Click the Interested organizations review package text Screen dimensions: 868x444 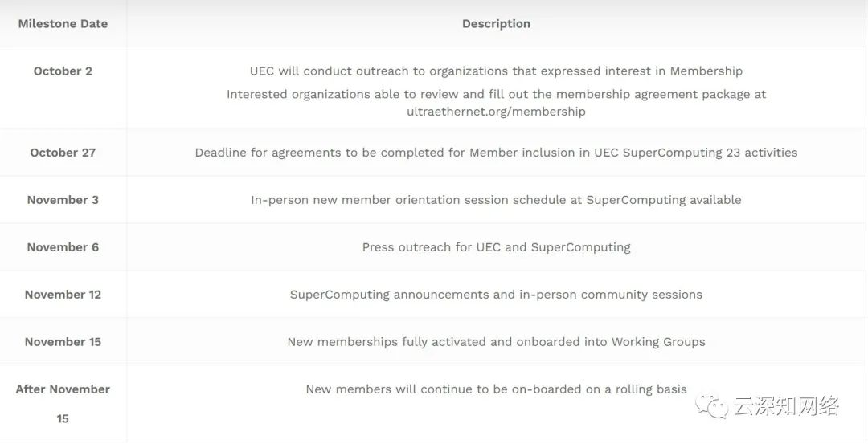pyautogui.click(x=496, y=102)
